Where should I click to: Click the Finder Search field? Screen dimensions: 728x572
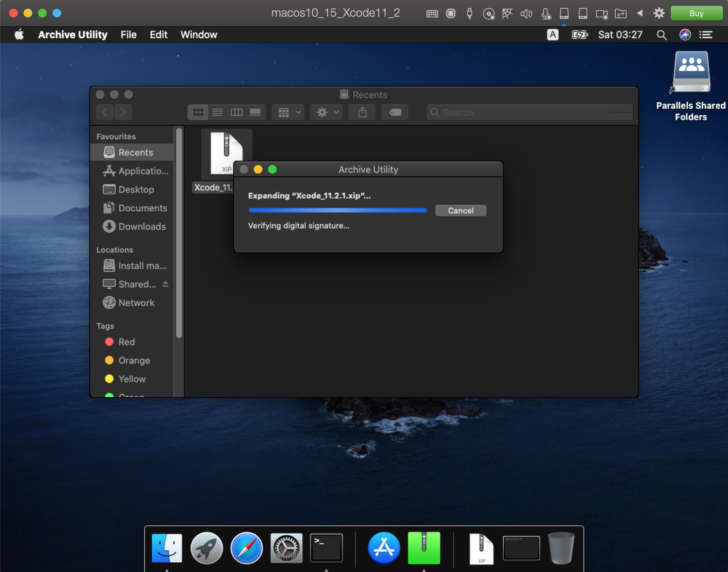pyautogui.click(x=529, y=112)
